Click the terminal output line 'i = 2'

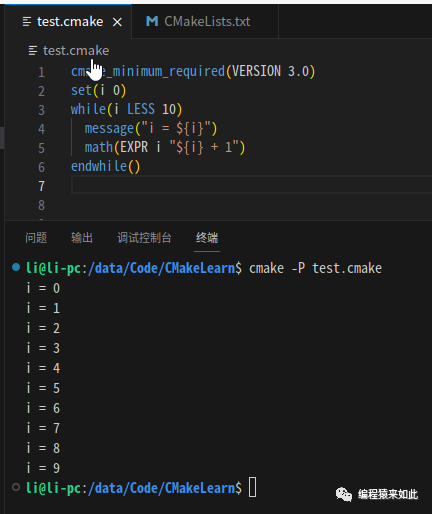pyautogui.click(x=43, y=328)
